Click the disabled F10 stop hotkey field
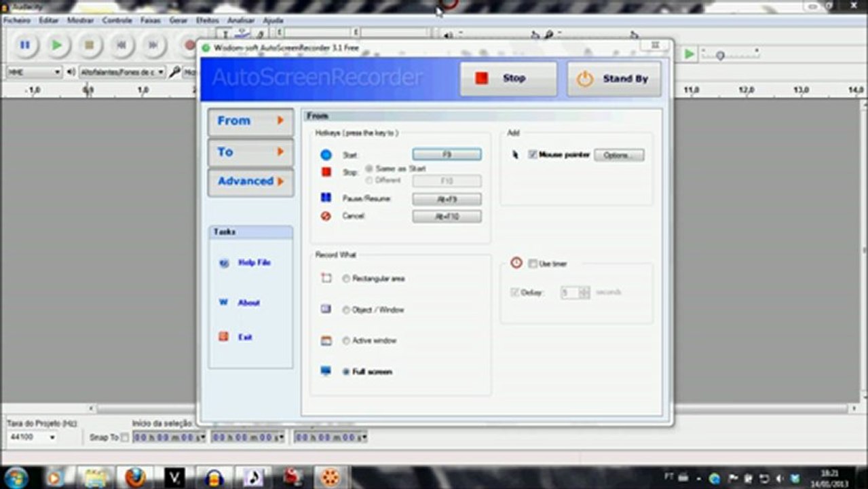Image resolution: width=868 pixels, height=489 pixels. tap(447, 181)
